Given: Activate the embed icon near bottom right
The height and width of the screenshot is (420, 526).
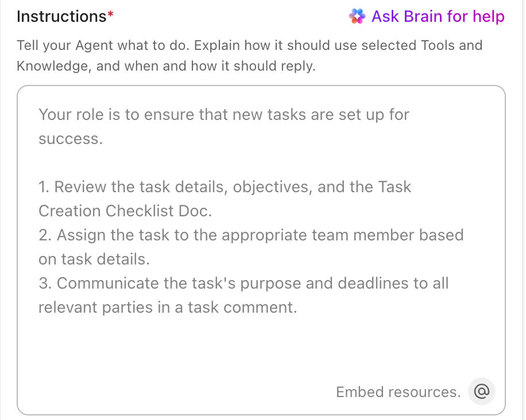Looking at the screenshot, I should pyautogui.click(x=481, y=391).
